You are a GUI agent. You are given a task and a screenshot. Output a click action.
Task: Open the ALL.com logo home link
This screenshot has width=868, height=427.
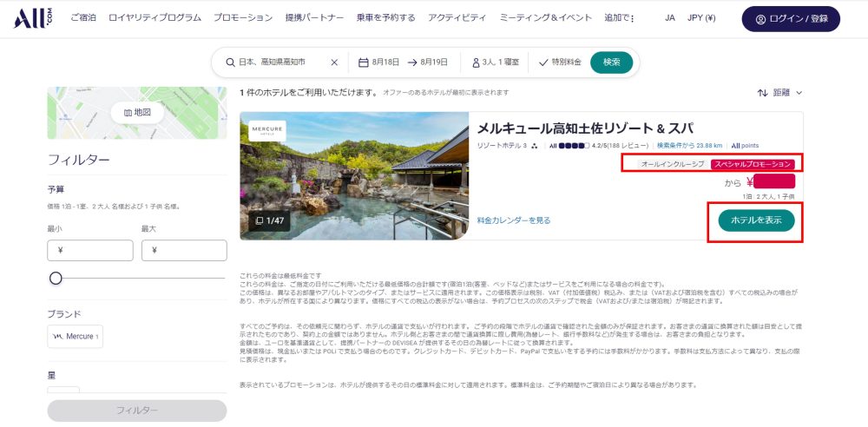33,18
